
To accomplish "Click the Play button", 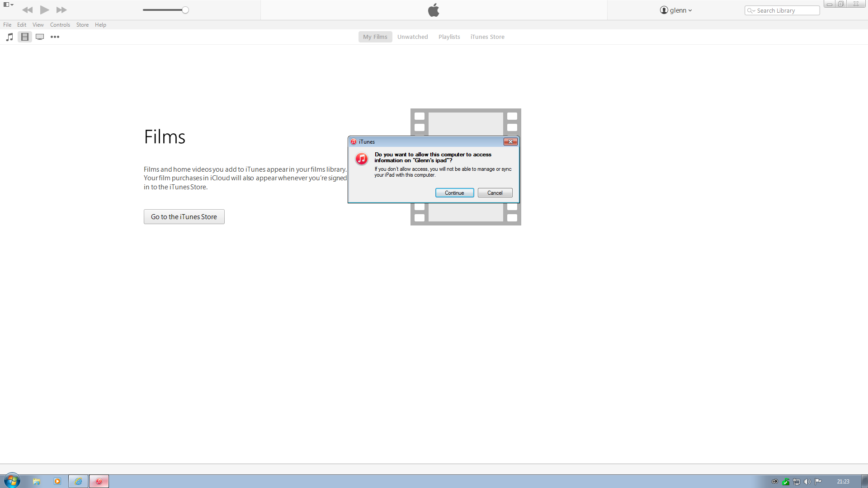I will tap(44, 10).
